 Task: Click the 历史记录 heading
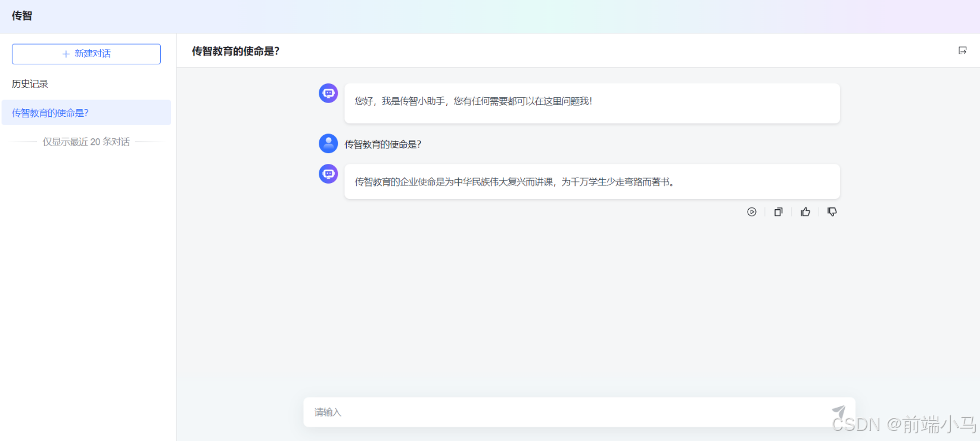point(30,84)
